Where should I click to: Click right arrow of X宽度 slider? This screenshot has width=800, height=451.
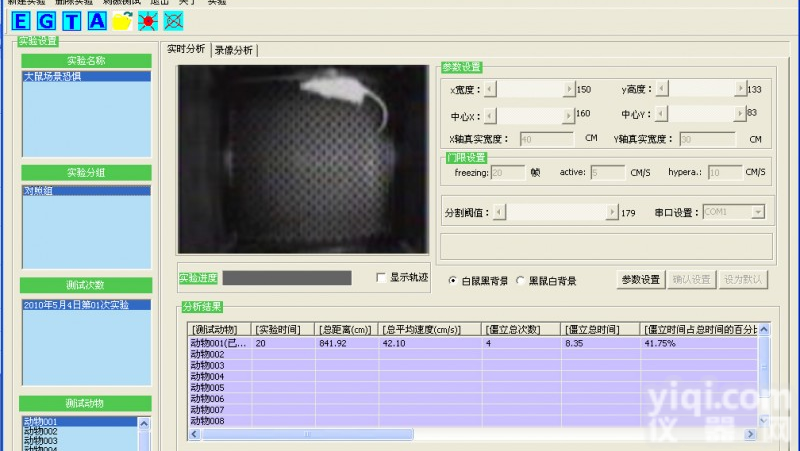pos(570,89)
